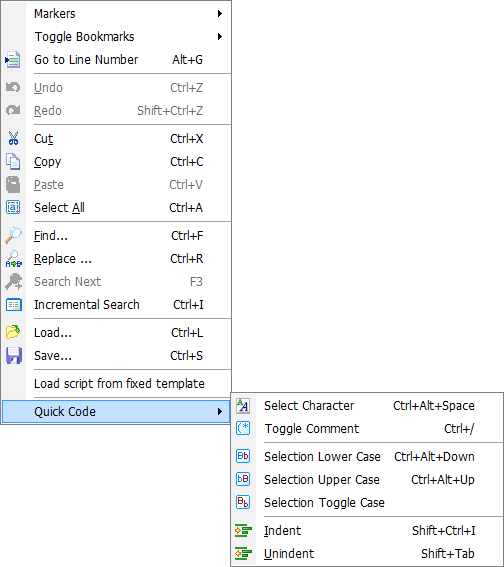
Task: Click the Ctrl+L shortcut text
Action: [x=187, y=333]
